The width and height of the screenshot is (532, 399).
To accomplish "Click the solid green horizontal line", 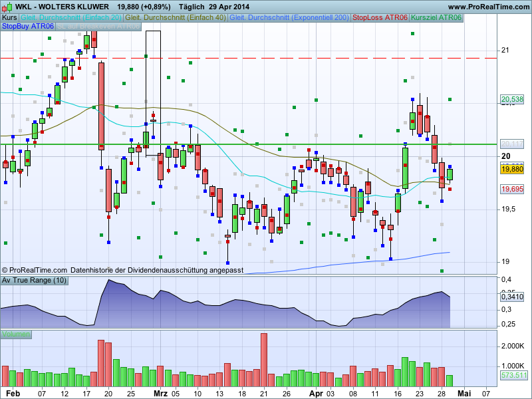I will click(248, 144).
